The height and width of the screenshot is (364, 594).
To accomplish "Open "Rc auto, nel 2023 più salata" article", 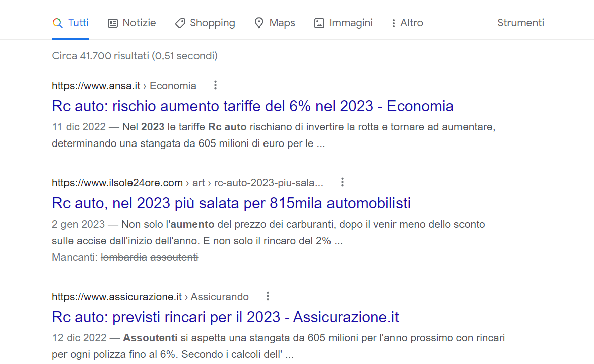I will (x=231, y=203).
